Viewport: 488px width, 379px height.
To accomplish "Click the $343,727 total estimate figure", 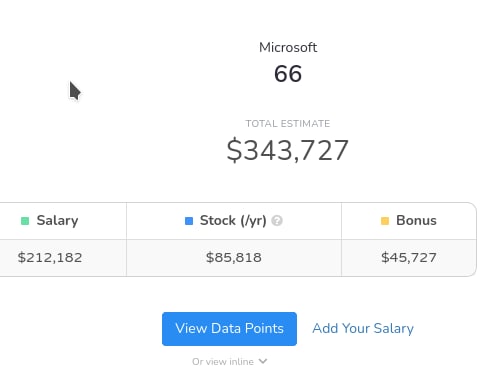I will click(288, 151).
